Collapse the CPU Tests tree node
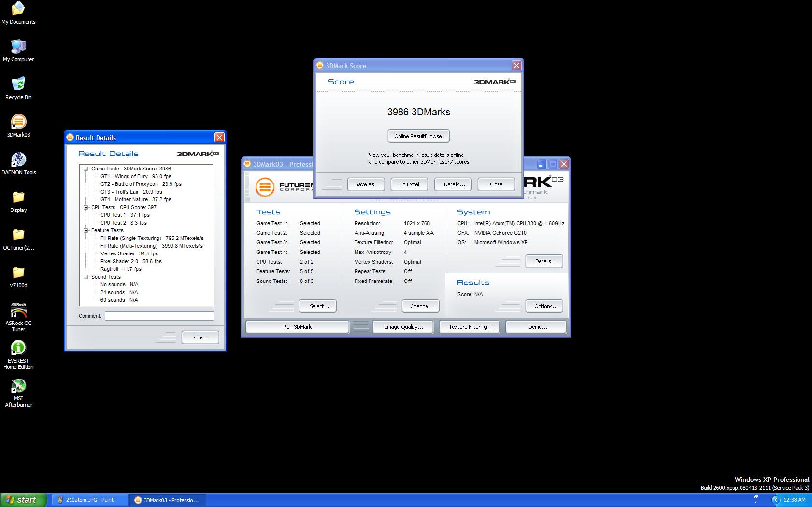 [86, 207]
